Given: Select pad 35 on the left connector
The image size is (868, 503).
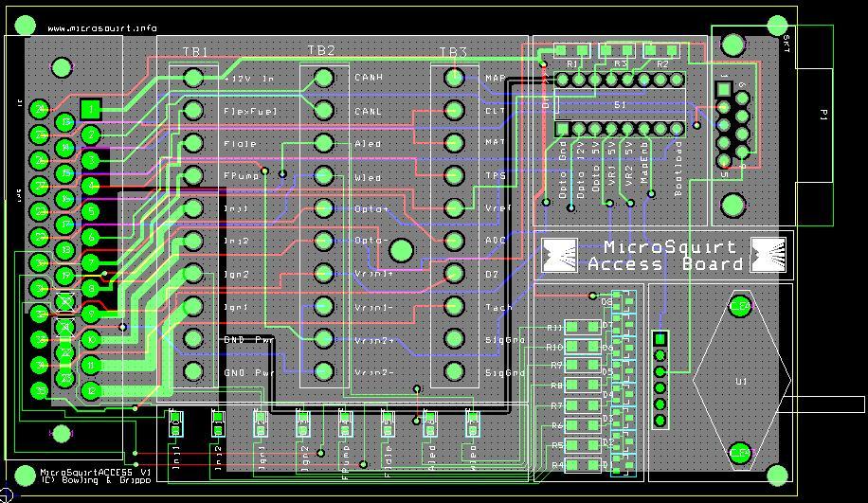Looking at the screenshot, I should pos(39,390).
